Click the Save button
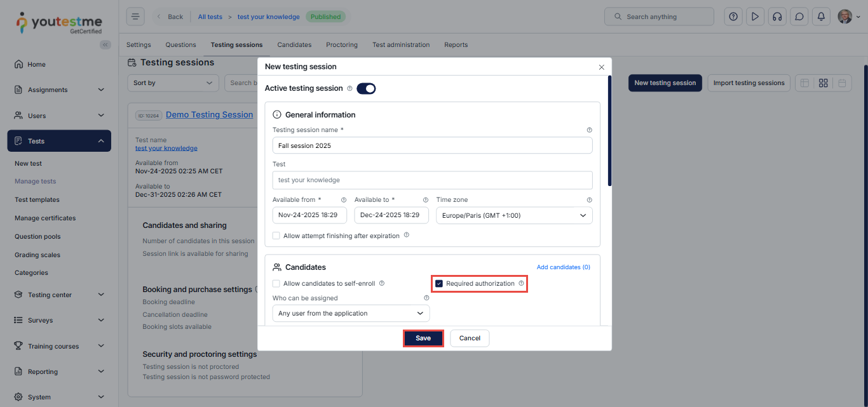This screenshot has width=868, height=407. (x=423, y=338)
